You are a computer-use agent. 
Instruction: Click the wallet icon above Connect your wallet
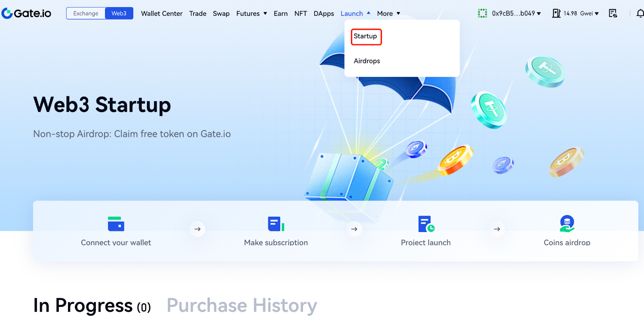point(116,224)
